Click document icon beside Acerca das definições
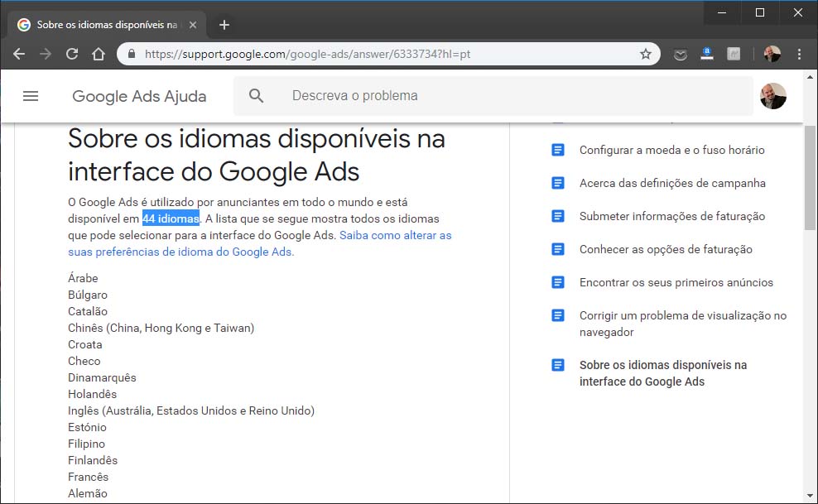 tap(558, 183)
